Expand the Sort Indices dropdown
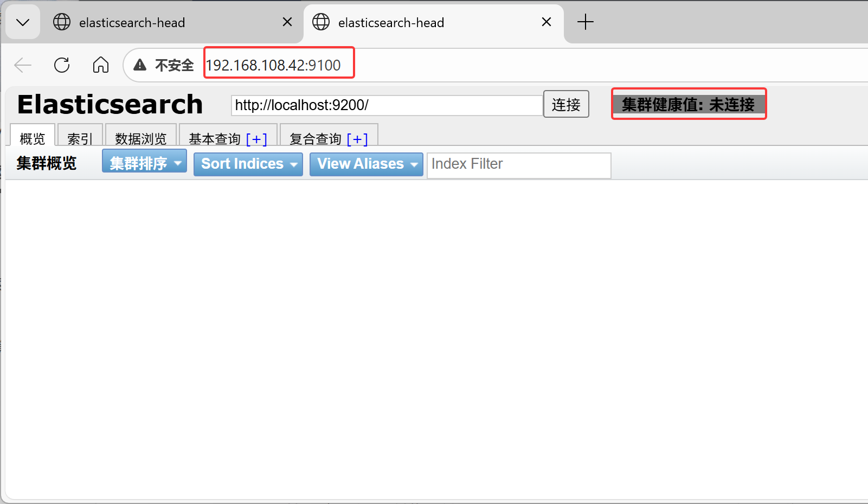868x504 pixels. pos(248,164)
